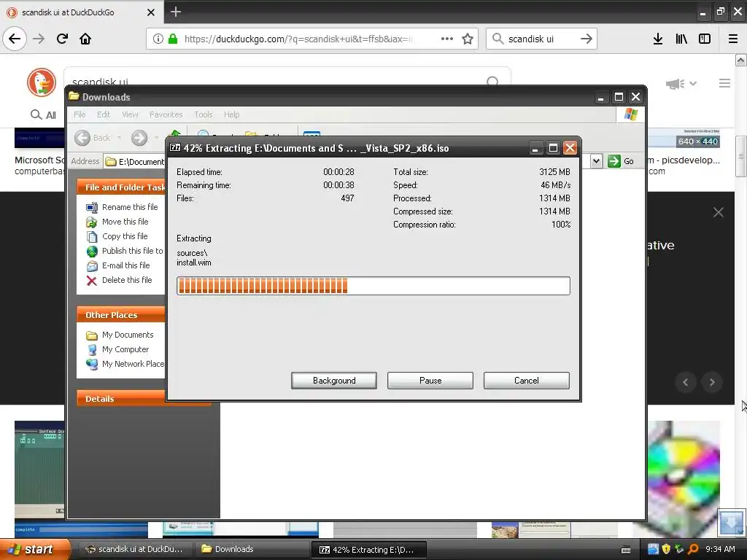This screenshot has width=747, height=560.
Task: Go to Firefox home page icon
Action: pyautogui.click(x=85, y=39)
